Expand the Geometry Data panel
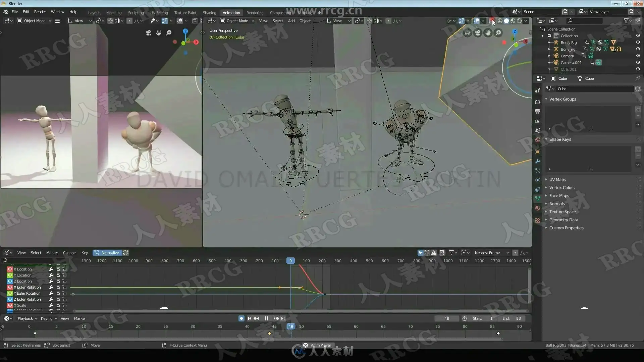This screenshot has width=644, height=362. 563,220
